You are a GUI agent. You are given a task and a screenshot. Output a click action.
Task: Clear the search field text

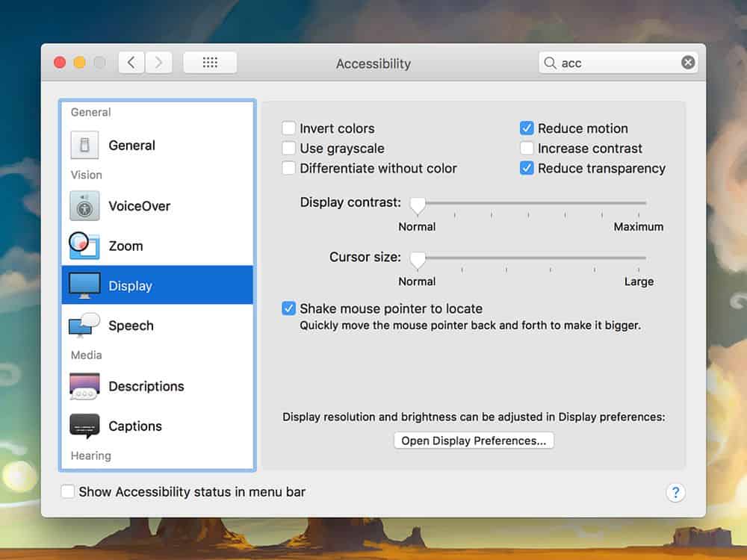pyautogui.click(x=688, y=63)
